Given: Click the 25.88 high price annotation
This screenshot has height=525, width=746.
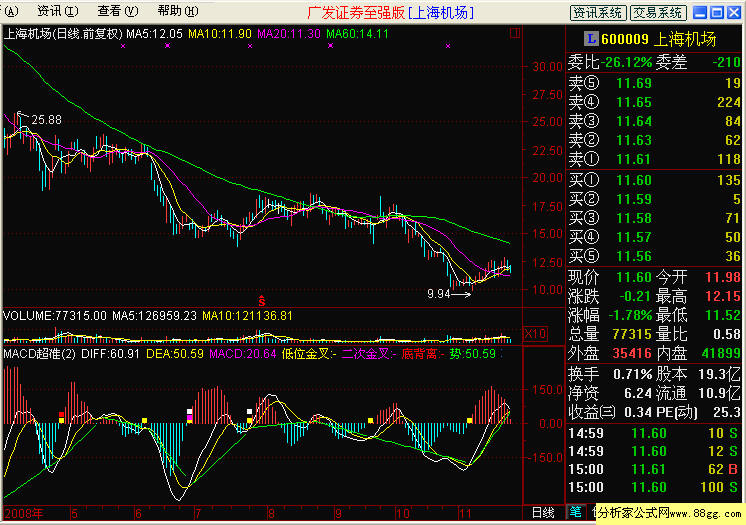Looking at the screenshot, I should coord(47,120).
